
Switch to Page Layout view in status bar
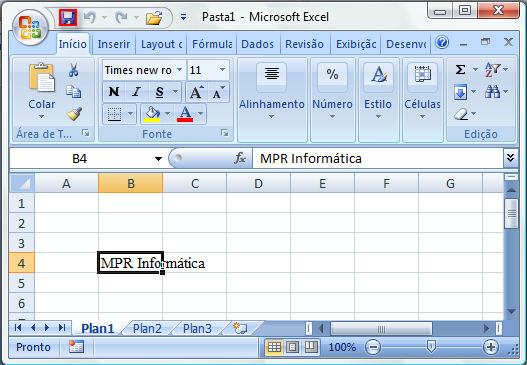[292, 347]
